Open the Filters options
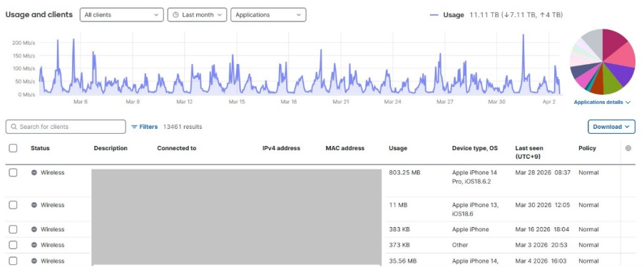Image resolution: width=644 pixels, height=267 pixels. pyautogui.click(x=145, y=127)
